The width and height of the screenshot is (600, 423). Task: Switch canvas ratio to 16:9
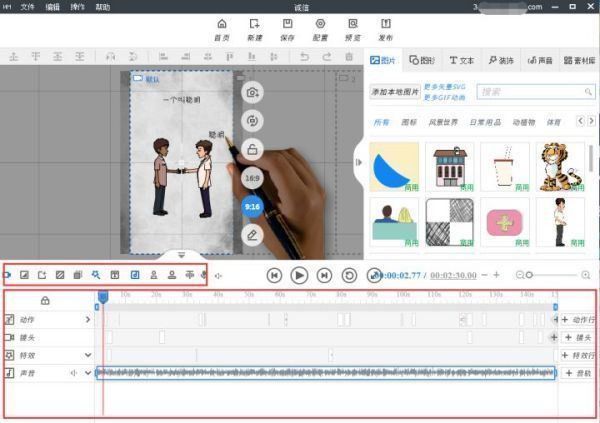pos(252,178)
